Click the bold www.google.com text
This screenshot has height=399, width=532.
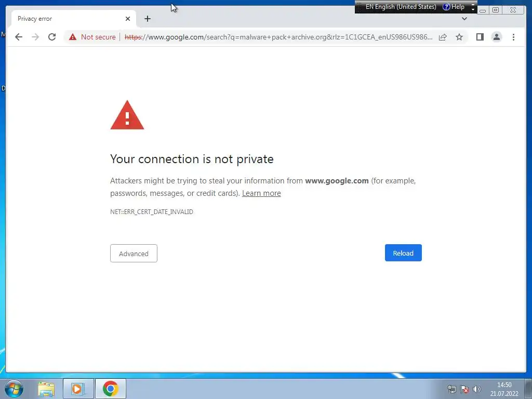tap(337, 180)
